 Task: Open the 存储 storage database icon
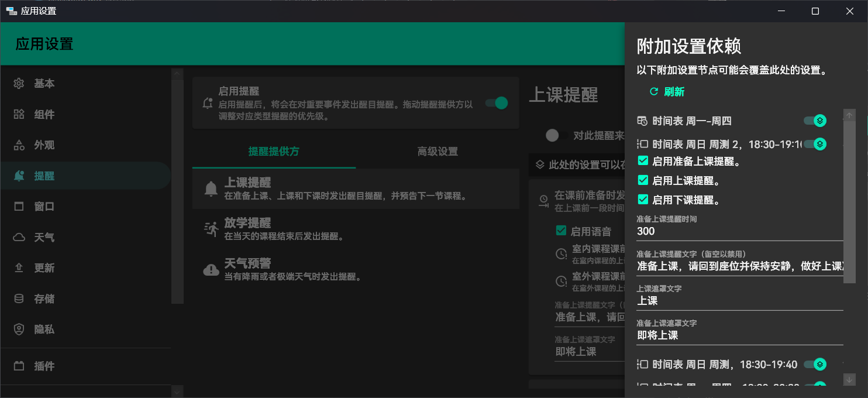19,298
